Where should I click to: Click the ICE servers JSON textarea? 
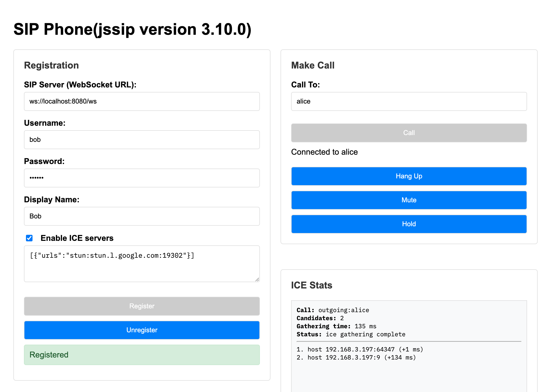coord(142,264)
